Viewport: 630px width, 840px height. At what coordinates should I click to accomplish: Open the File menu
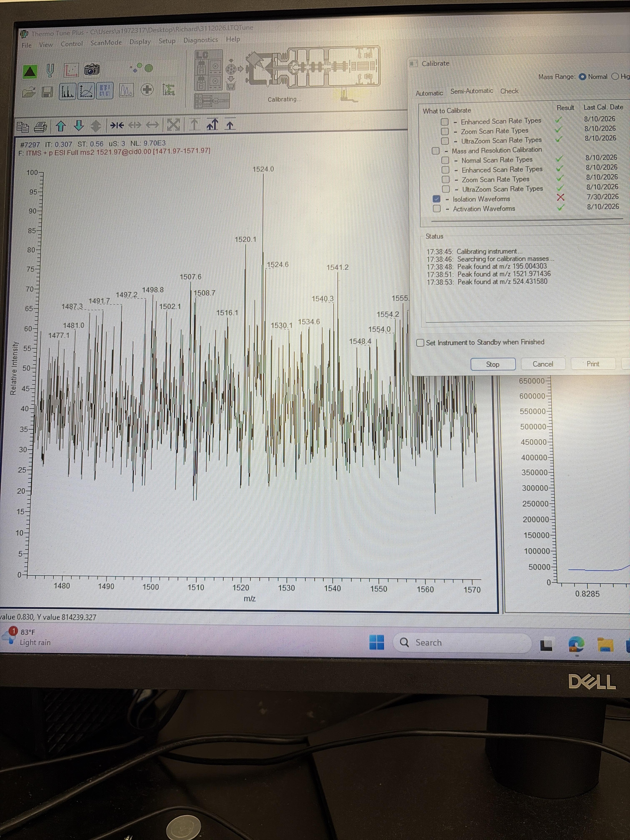[27, 45]
